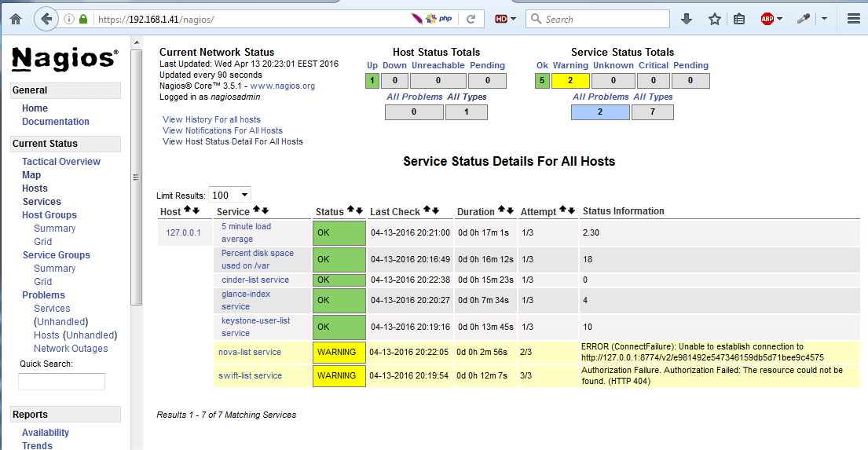Bookmark this page with the star icon

pyautogui.click(x=715, y=20)
